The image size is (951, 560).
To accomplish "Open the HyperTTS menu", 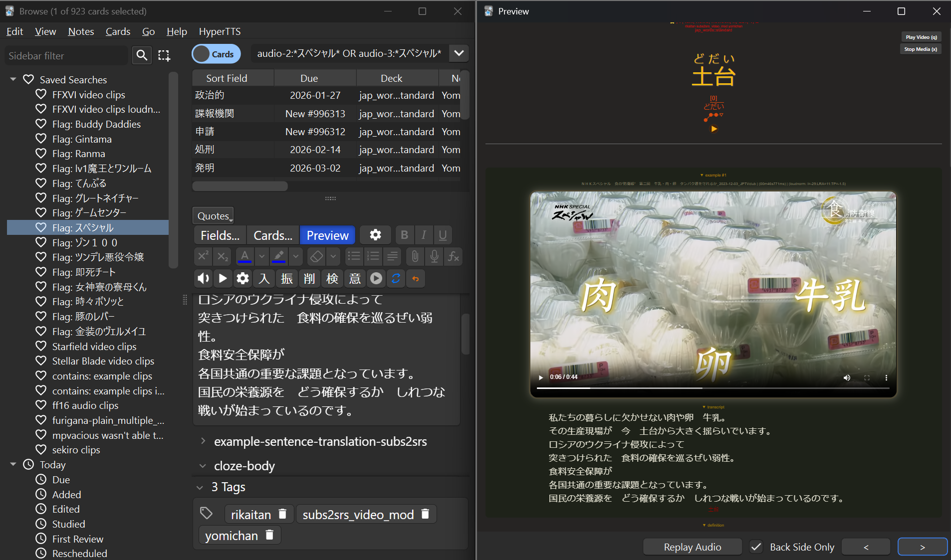I will click(x=220, y=31).
